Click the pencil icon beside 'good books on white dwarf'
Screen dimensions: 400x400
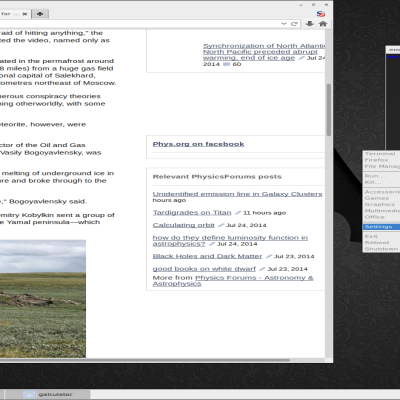[x=262, y=269]
